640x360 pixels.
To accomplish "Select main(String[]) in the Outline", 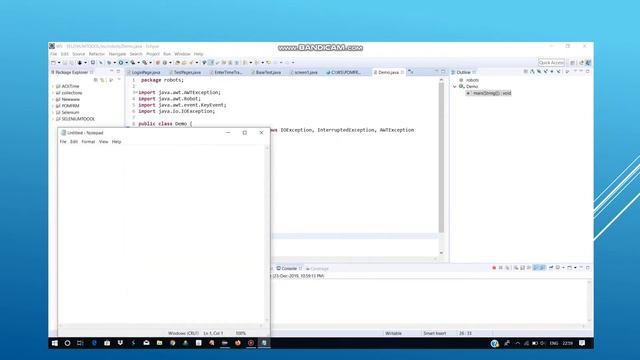I will click(489, 93).
